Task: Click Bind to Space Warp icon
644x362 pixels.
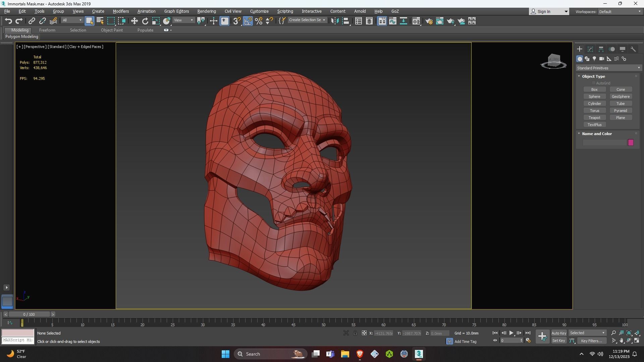Action: point(53,21)
